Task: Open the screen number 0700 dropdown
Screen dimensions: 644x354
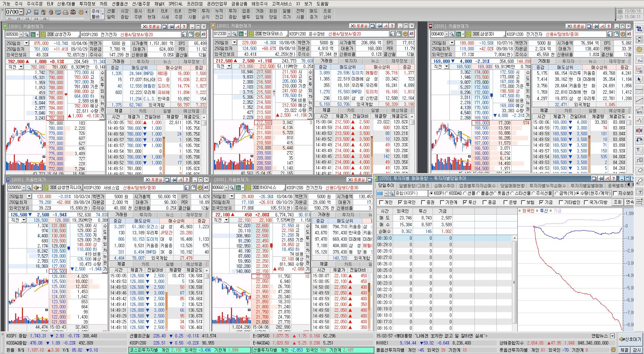Action: (21, 12)
